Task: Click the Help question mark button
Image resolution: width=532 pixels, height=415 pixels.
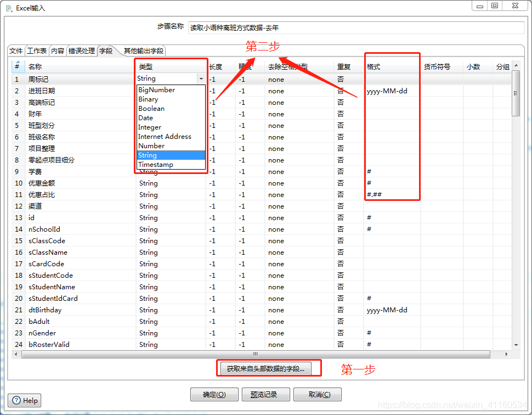Action: [x=25, y=400]
